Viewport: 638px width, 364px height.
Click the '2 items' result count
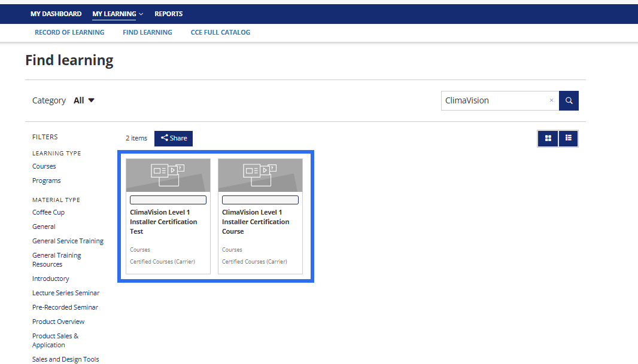pyautogui.click(x=136, y=138)
